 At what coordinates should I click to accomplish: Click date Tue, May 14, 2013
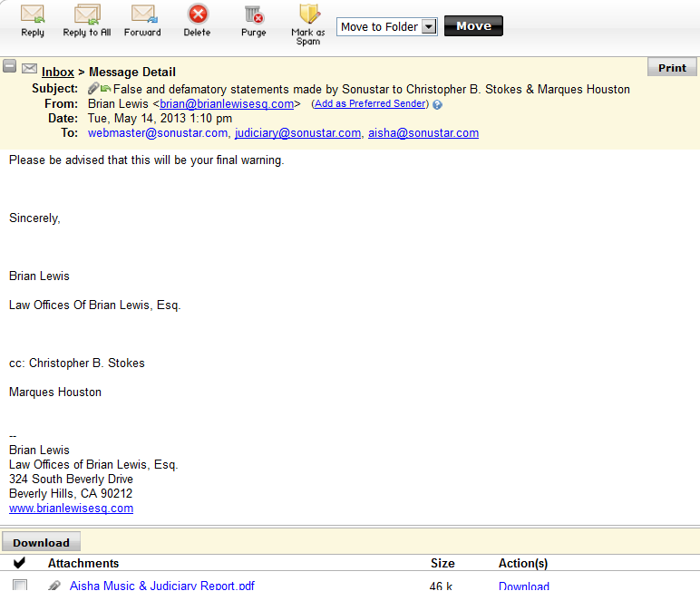tap(160, 118)
